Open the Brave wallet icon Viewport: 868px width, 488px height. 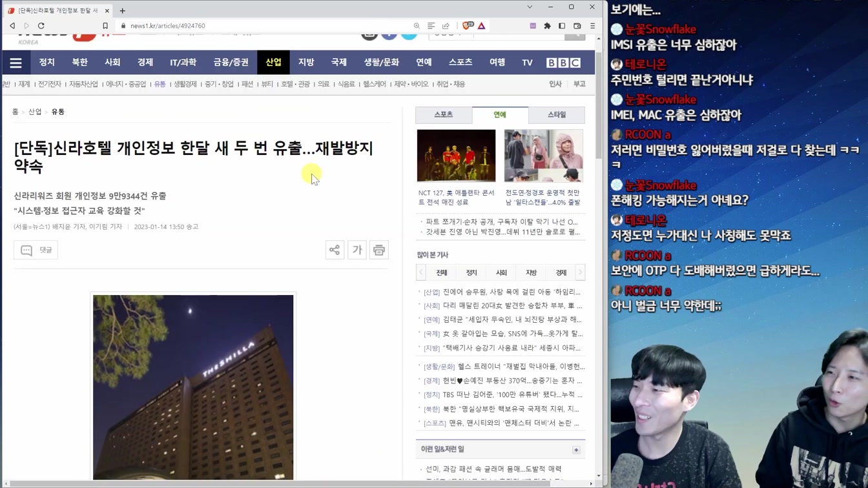[577, 26]
